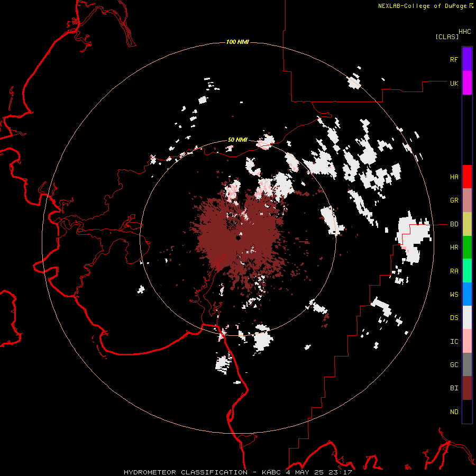This screenshot has width=476, height=476.
Task: Click the 'IC' legend label
Action: click(454, 342)
